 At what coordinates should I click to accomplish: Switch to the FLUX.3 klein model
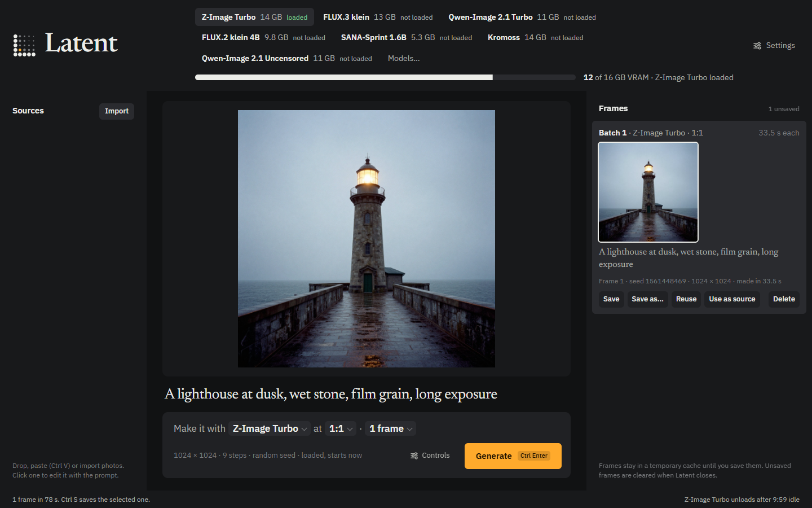(x=378, y=17)
